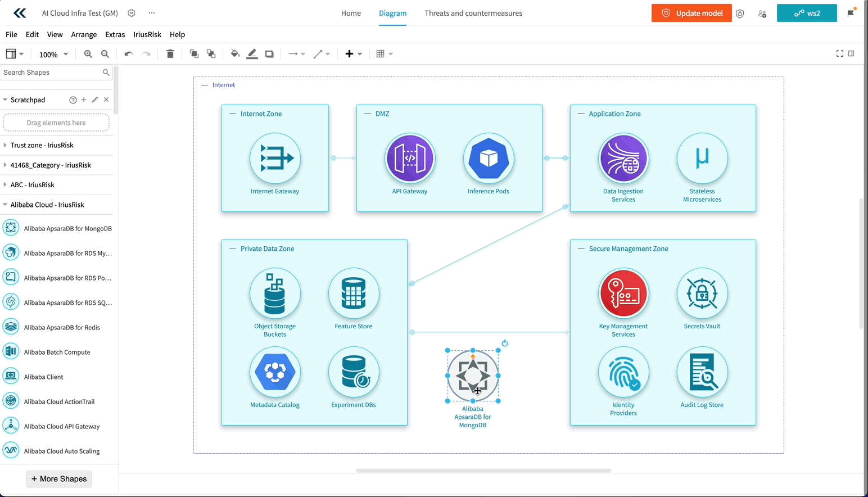Collapse sidebar with double chevron icon
The image size is (868, 497).
tap(20, 13)
